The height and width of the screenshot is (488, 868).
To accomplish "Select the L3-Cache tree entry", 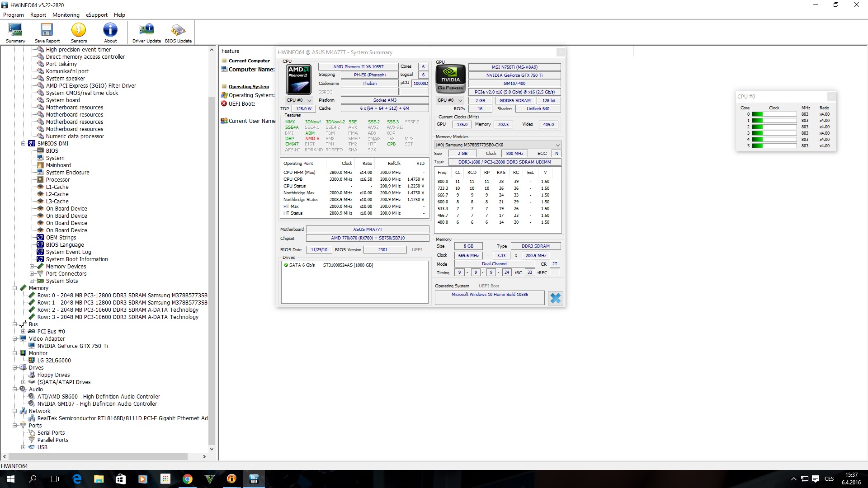I will point(57,202).
